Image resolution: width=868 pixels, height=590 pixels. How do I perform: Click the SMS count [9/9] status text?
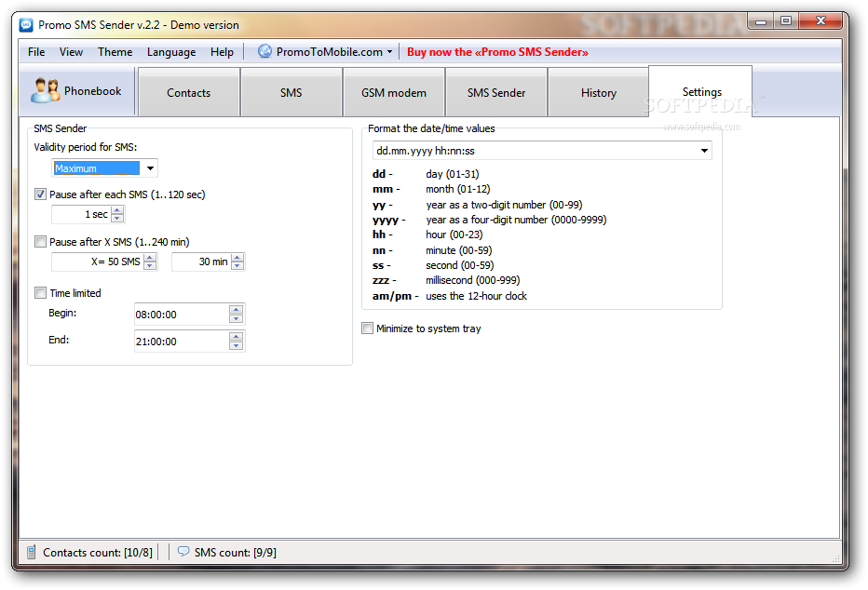[236, 553]
